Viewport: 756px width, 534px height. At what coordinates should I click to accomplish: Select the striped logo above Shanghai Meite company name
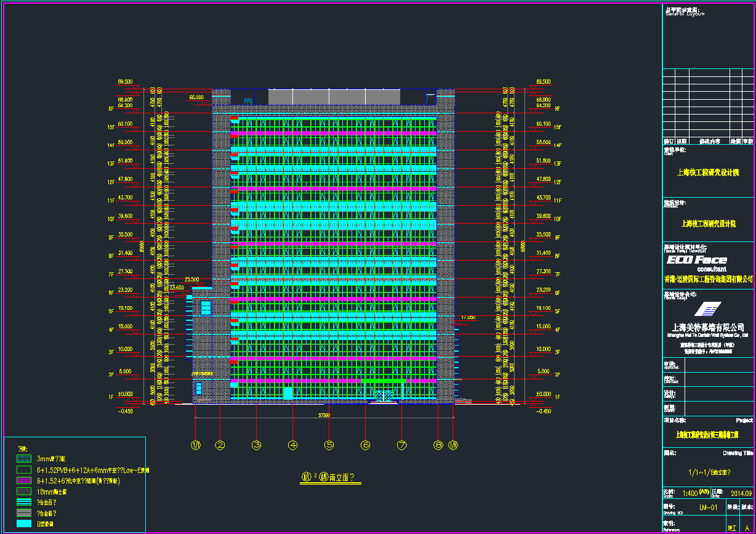coord(707,309)
